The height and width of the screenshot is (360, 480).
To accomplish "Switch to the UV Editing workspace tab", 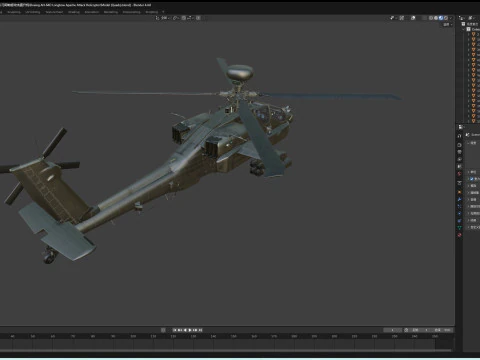I will [33, 12].
